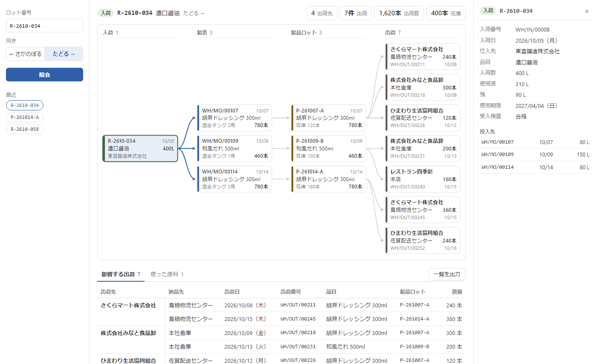This screenshot has width=597, height=364.
Task: Click the 4 出荷先 summary stat
Action: pos(322,13)
